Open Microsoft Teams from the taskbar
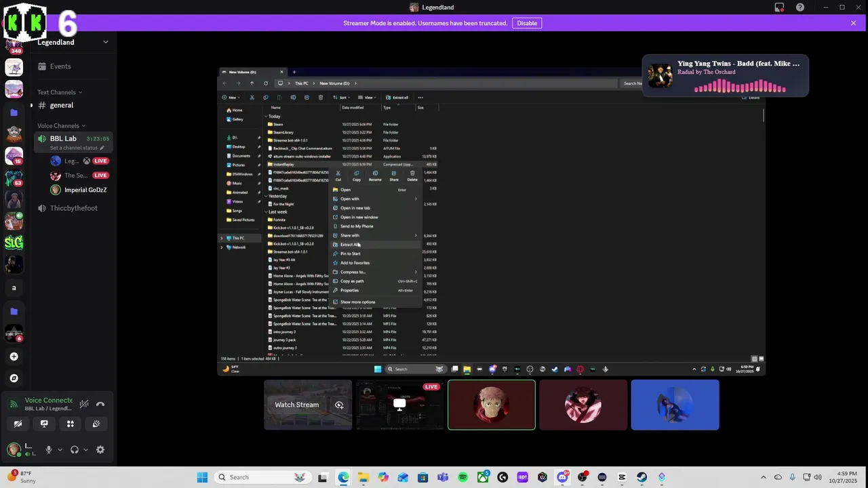The width and height of the screenshot is (868, 488). (x=443, y=477)
